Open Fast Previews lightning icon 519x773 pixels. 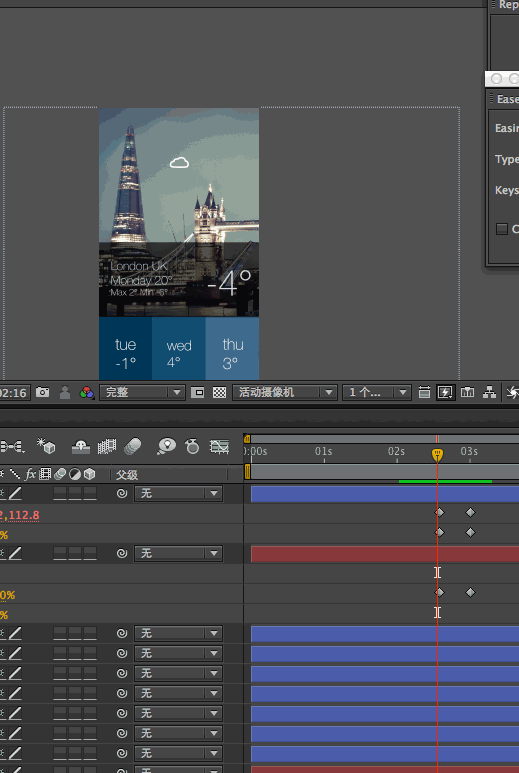point(445,392)
